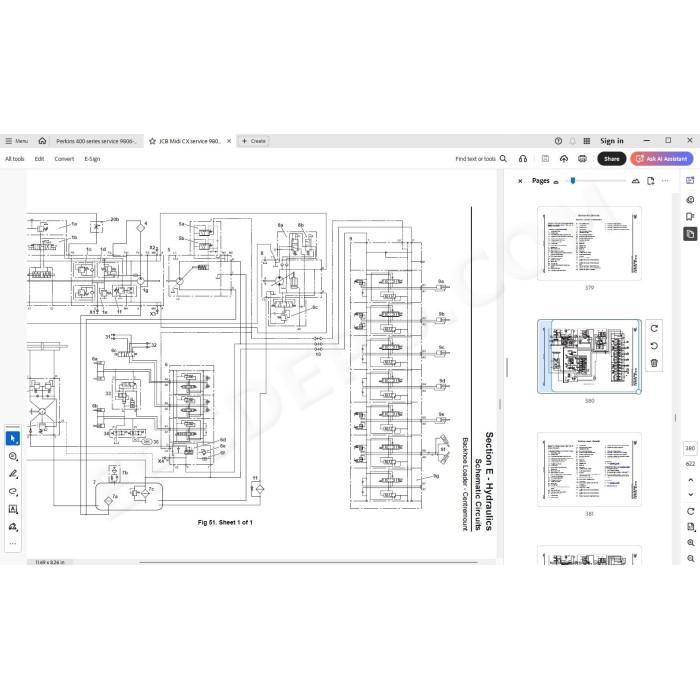Open the AI Assistant panel in right rail
Screen dimensions: 700x700
pos(690,181)
